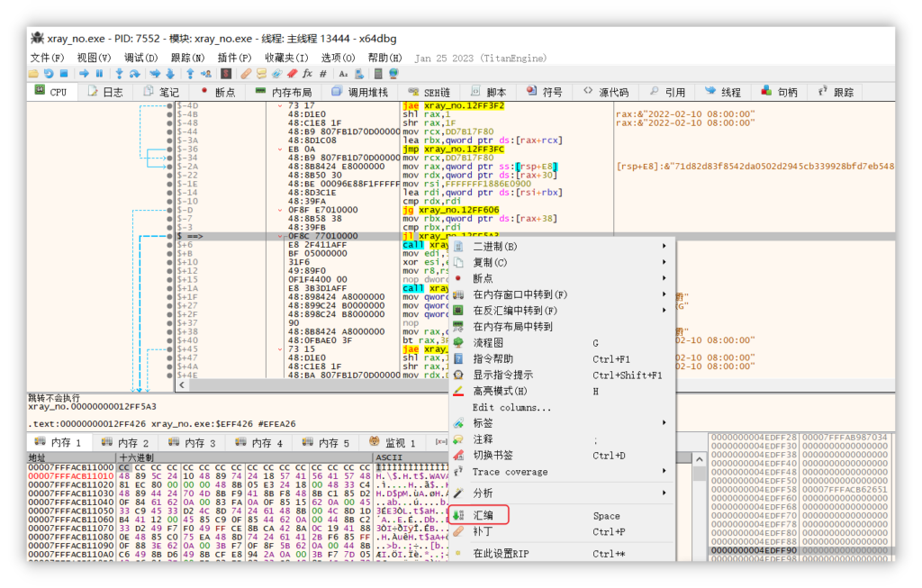Choose 汇编 from the context menu

click(x=563, y=515)
